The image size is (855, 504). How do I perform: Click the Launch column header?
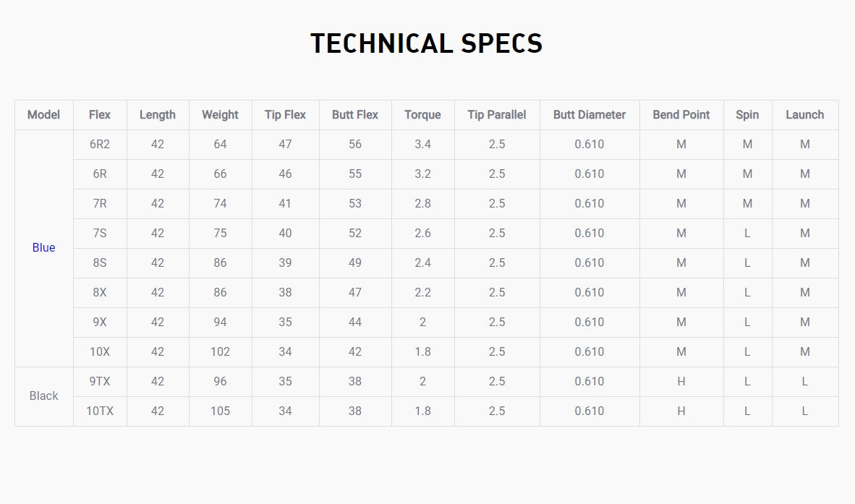tap(805, 115)
